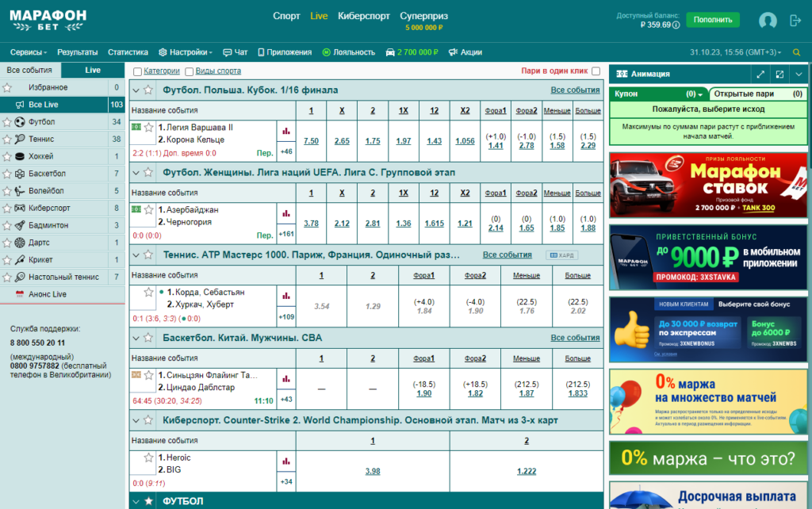
Task: Click the search magnifier icon
Action: tap(796, 52)
